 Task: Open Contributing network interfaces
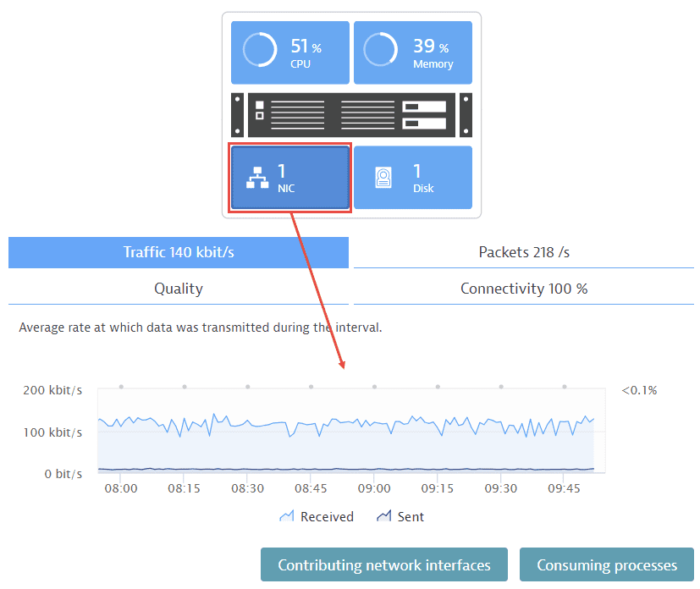tap(384, 565)
